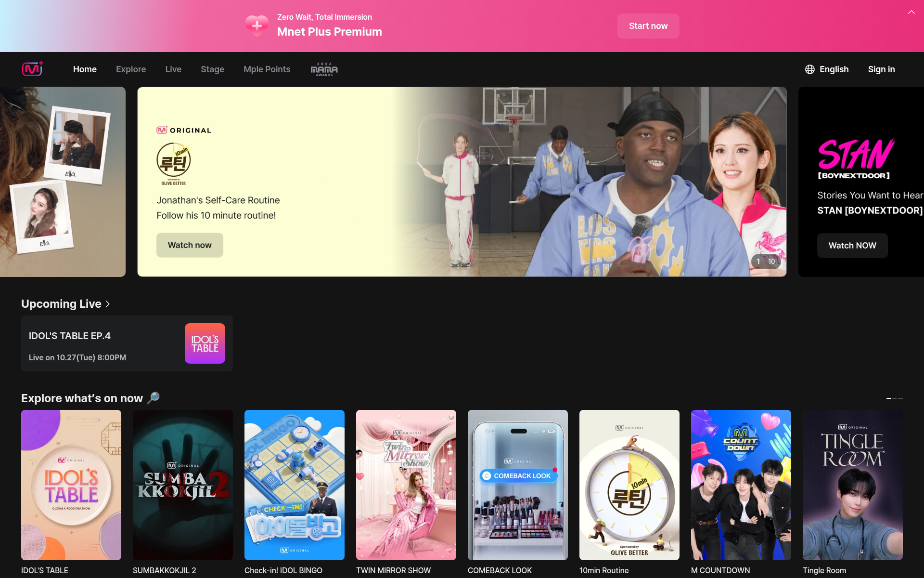Open the Tingle Room poster

click(x=853, y=485)
